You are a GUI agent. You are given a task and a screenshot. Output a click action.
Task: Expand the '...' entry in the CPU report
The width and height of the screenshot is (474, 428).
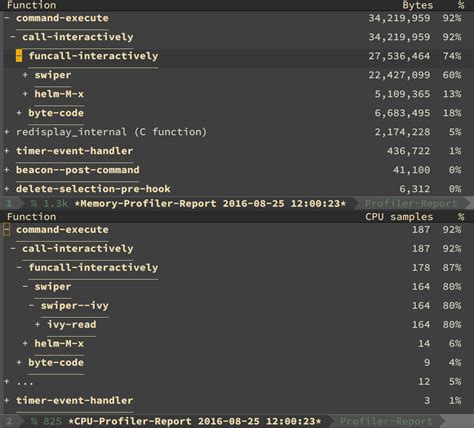click(x=7, y=381)
